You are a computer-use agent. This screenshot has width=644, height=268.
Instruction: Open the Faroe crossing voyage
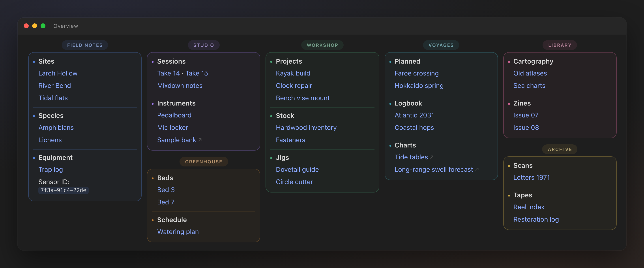click(416, 73)
